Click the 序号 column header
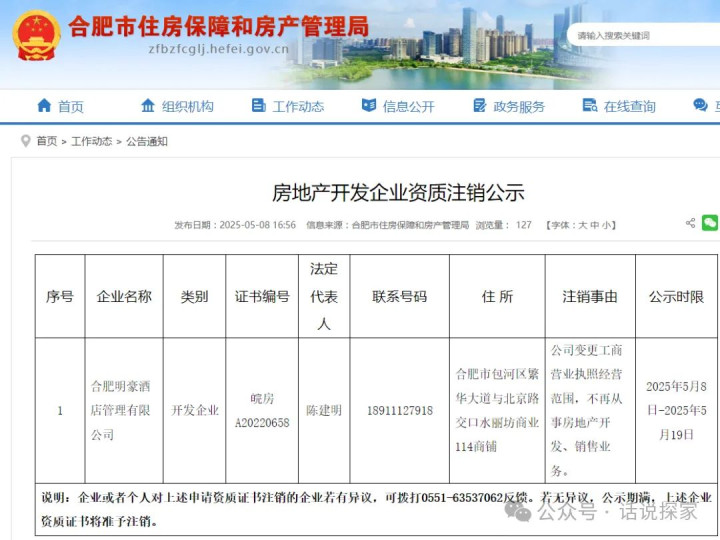720x540 pixels. click(60, 297)
